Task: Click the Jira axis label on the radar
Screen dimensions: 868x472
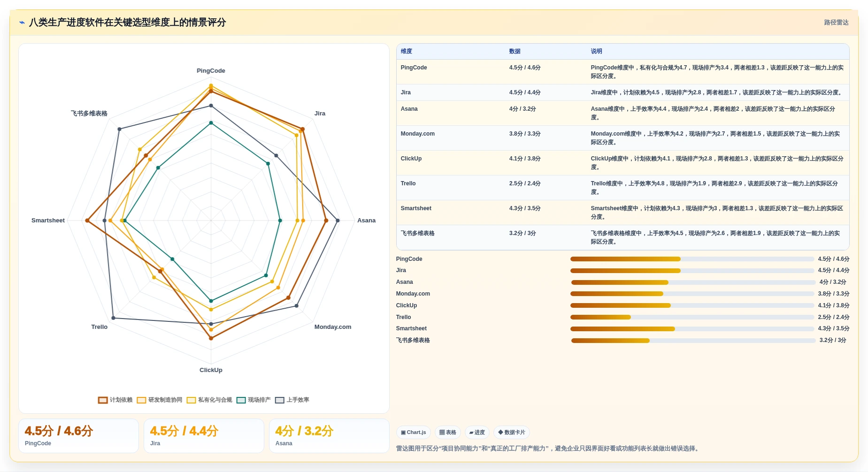Action: 320,114
